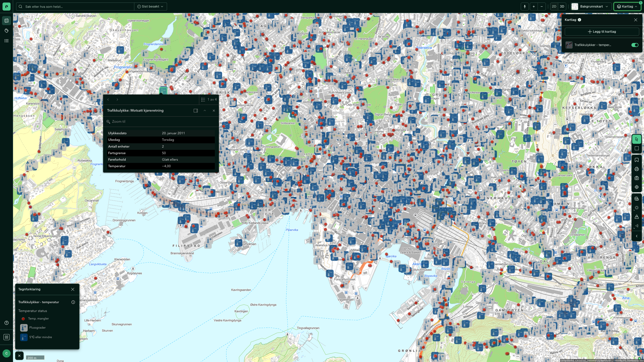Image resolution: width=644 pixels, height=362 pixels.
Task: Click the print map icon
Action: [636, 169]
